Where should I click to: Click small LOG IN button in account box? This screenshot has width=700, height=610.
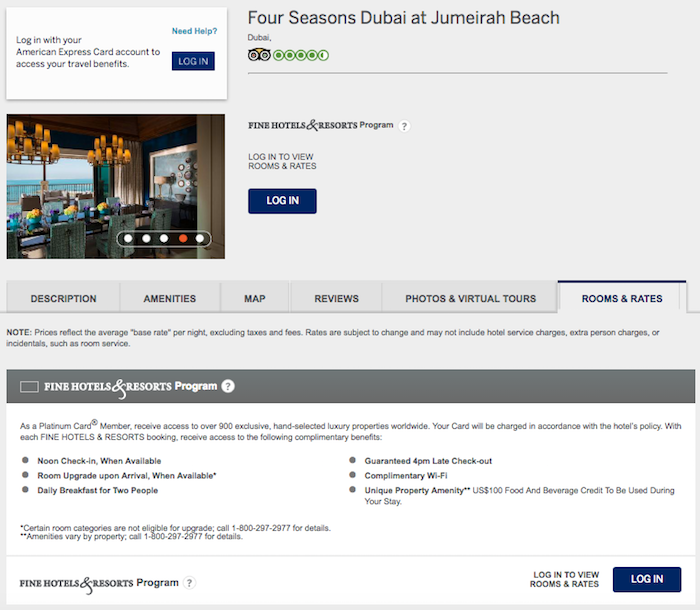pos(193,61)
